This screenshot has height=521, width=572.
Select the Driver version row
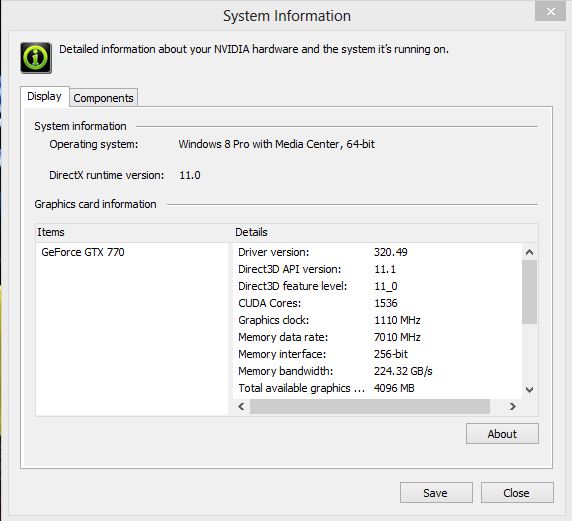(x=378, y=252)
